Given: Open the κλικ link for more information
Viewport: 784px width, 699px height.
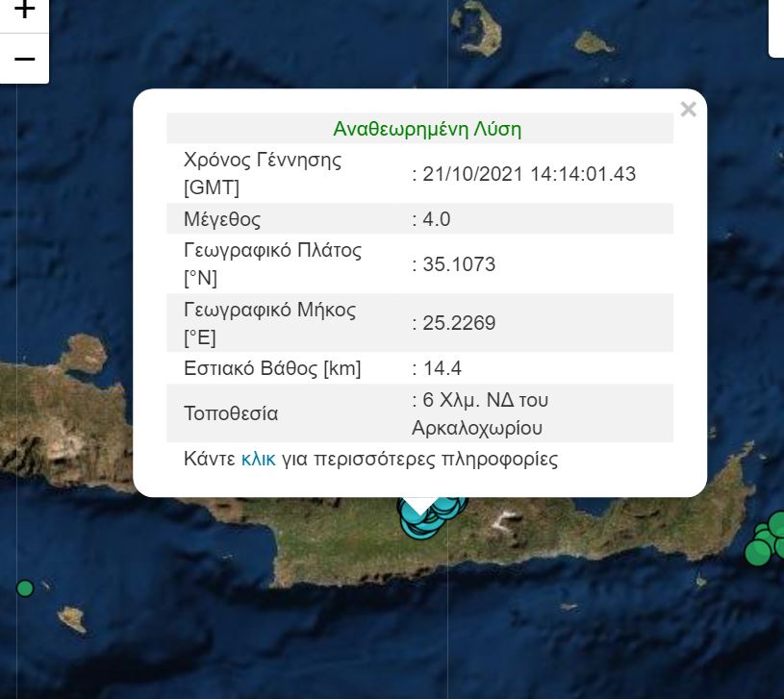Looking at the screenshot, I should pos(258,460).
